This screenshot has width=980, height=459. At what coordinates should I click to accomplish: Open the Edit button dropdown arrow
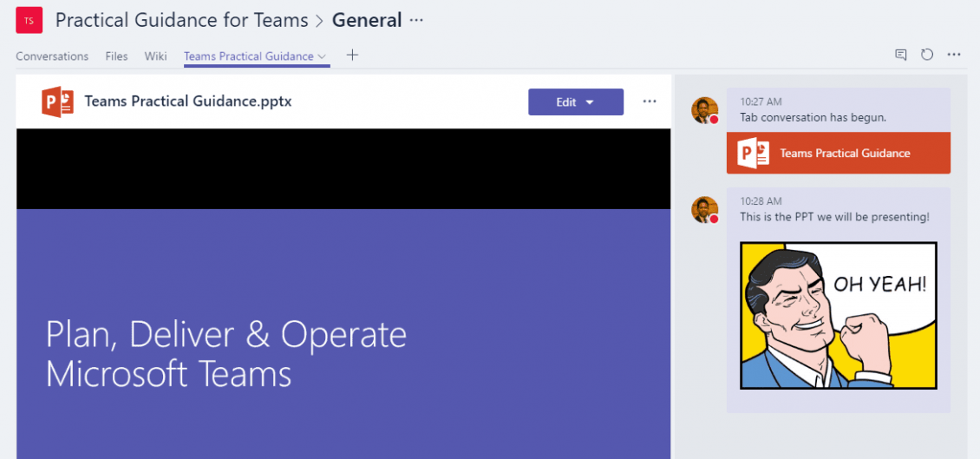coord(590,102)
